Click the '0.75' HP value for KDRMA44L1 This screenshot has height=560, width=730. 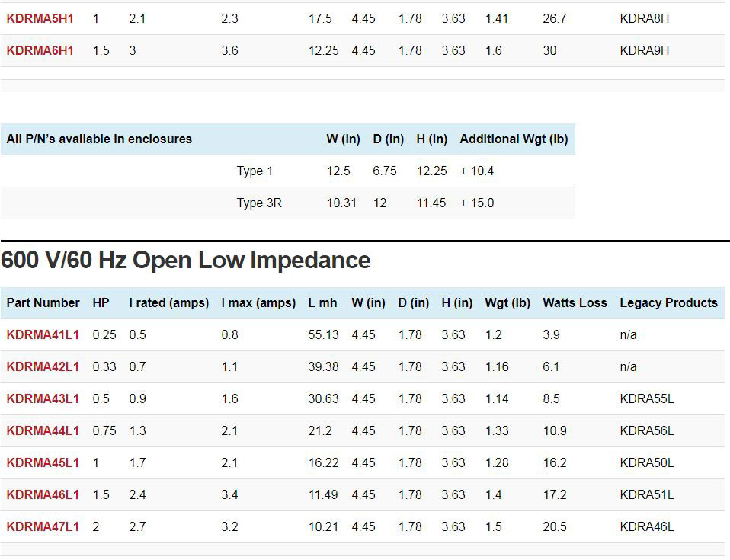[104, 430]
